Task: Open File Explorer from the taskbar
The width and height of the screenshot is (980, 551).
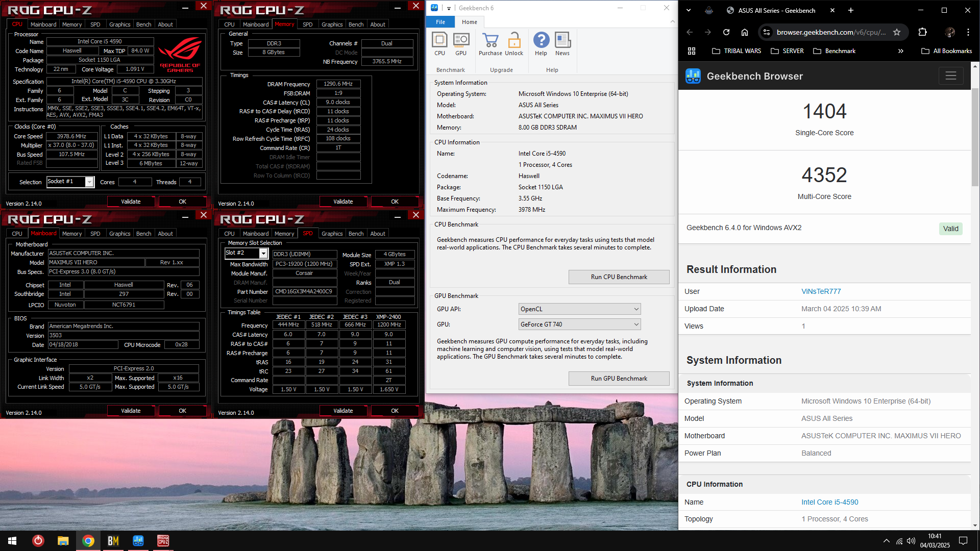Action: [x=63, y=541]
